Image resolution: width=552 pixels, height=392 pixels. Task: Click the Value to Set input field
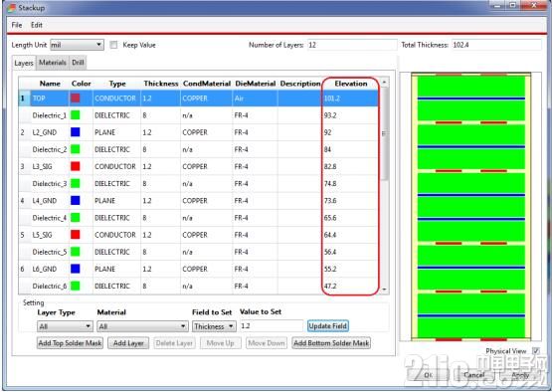pyautogui.click(x=272, y=326)
